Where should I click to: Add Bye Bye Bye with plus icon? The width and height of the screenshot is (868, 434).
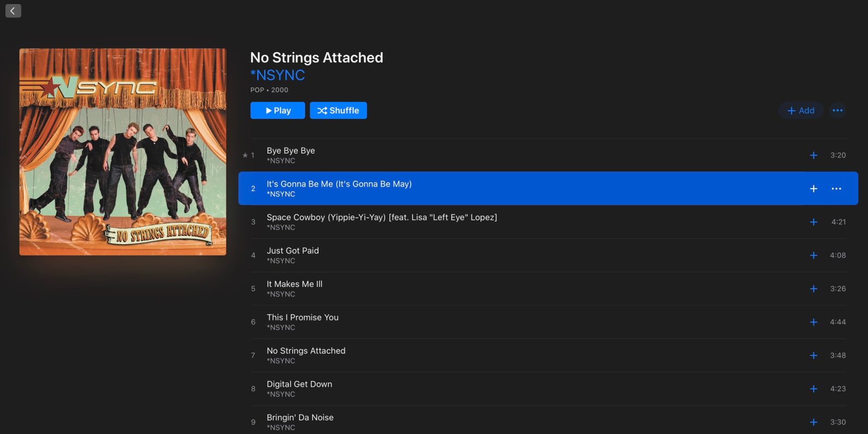click(813, 155)
